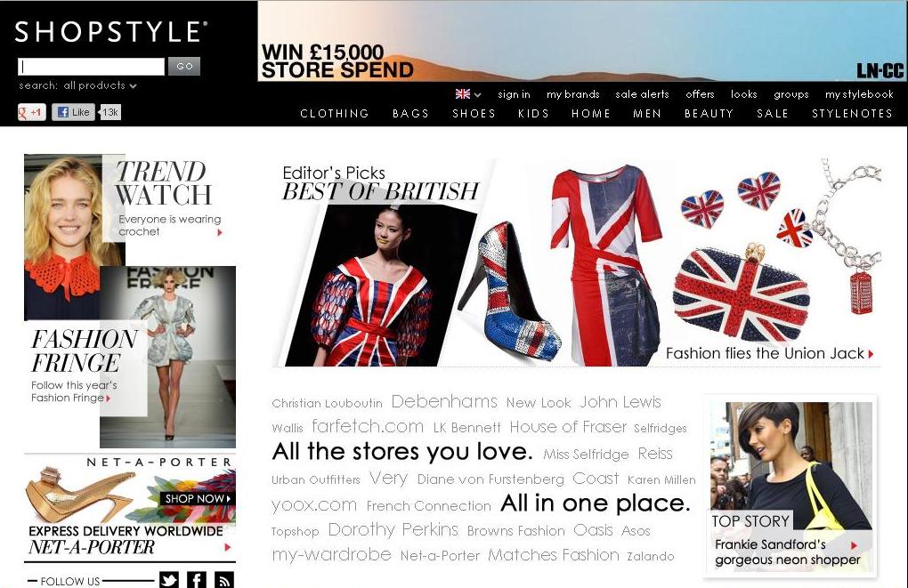Click the Net-a-Porter SHOP NOW button

(198, 498)
